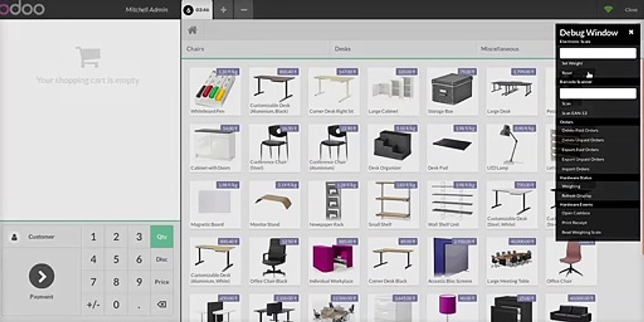Click numpad key 6
644x322 pixels.
click(139, 259)
